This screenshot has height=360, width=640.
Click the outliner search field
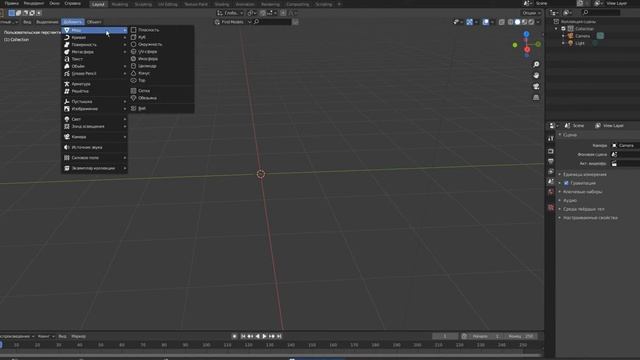(x=601, y=13)
